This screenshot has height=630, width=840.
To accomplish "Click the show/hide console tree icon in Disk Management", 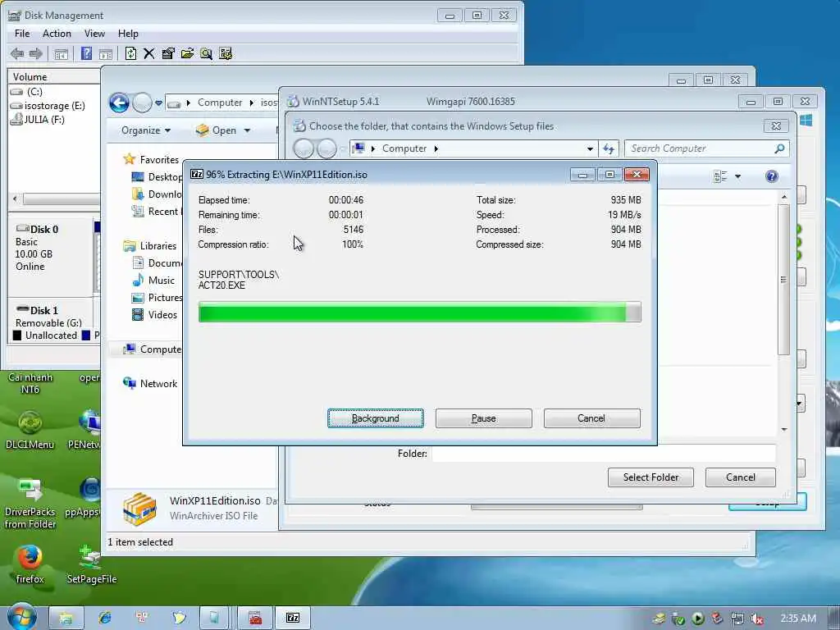I will pos(61,53).
